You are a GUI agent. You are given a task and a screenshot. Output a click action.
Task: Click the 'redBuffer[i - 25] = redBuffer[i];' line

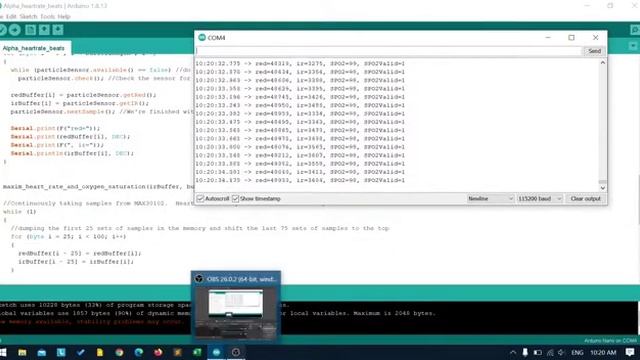(80, 253)
